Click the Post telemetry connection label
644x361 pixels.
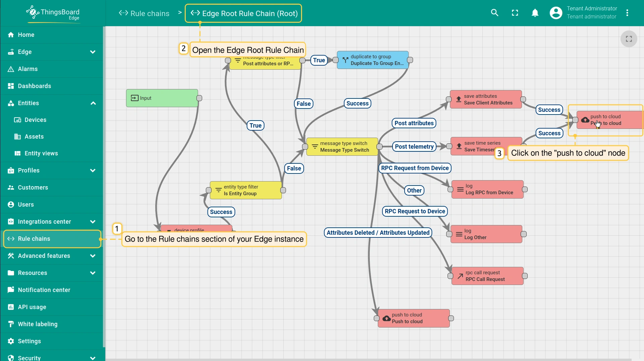pos(414,147)
